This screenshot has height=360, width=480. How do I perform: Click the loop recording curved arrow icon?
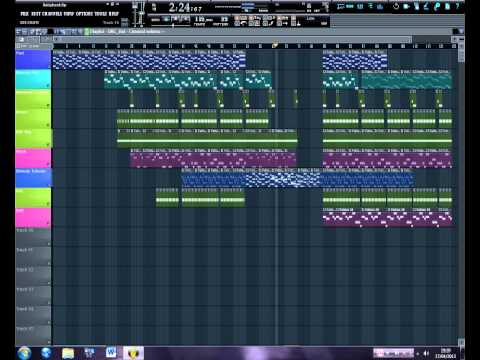point(244,23)
